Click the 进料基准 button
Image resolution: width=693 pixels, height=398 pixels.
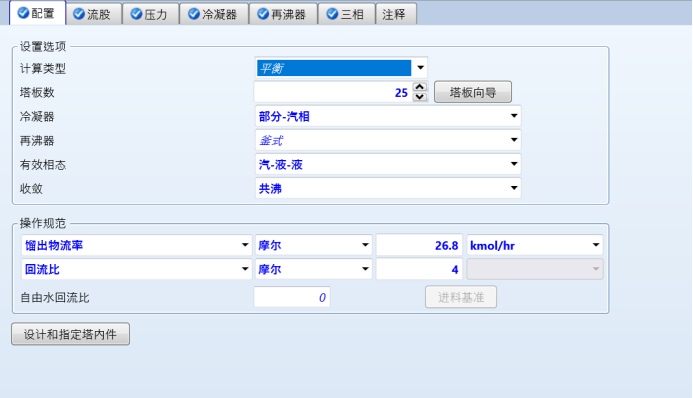point(461,297)
